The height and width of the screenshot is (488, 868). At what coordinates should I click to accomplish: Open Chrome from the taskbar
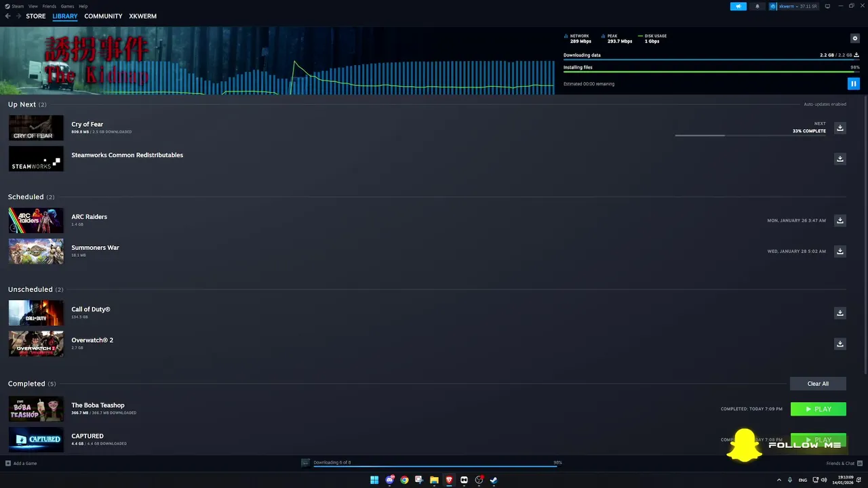[405, 480]
